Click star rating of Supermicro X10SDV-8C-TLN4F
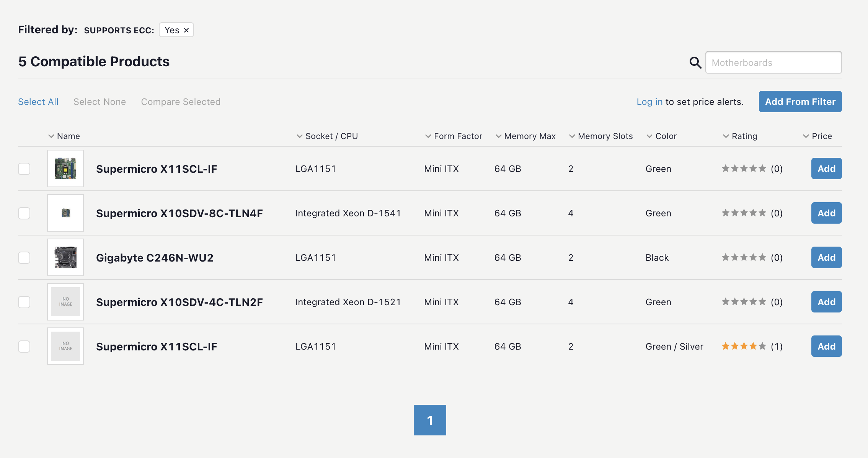 (x=744, y=213)
